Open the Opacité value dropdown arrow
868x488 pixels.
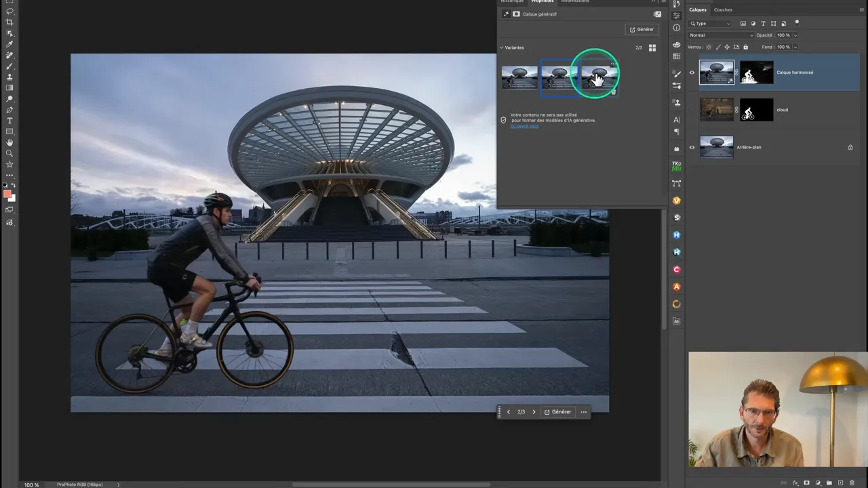[x=795, y=35]
